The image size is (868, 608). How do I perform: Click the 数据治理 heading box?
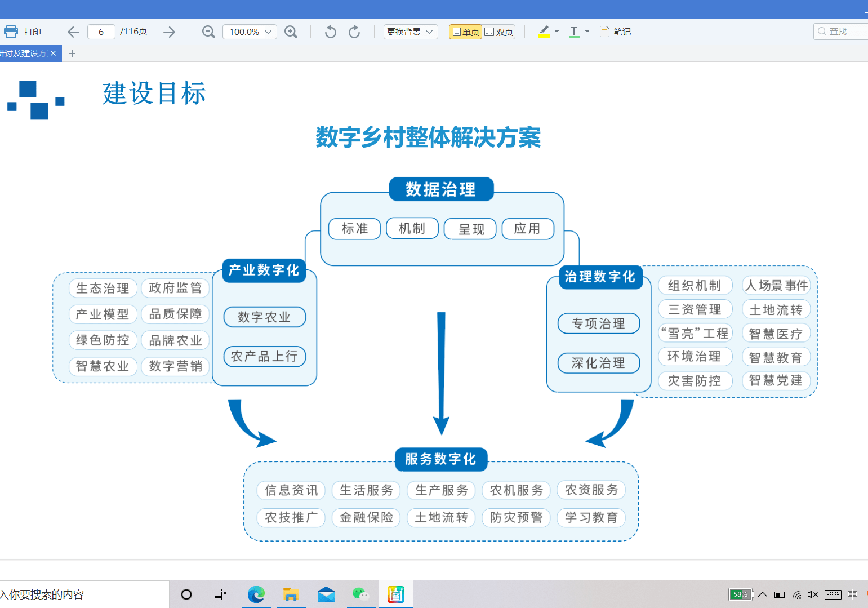441,189
